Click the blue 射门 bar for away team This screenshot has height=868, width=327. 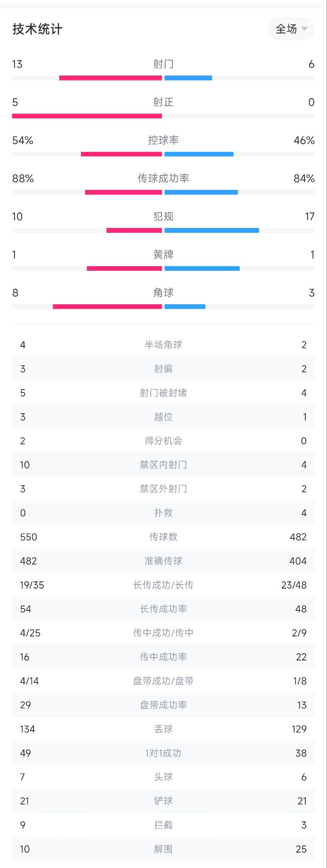(188, 78)
